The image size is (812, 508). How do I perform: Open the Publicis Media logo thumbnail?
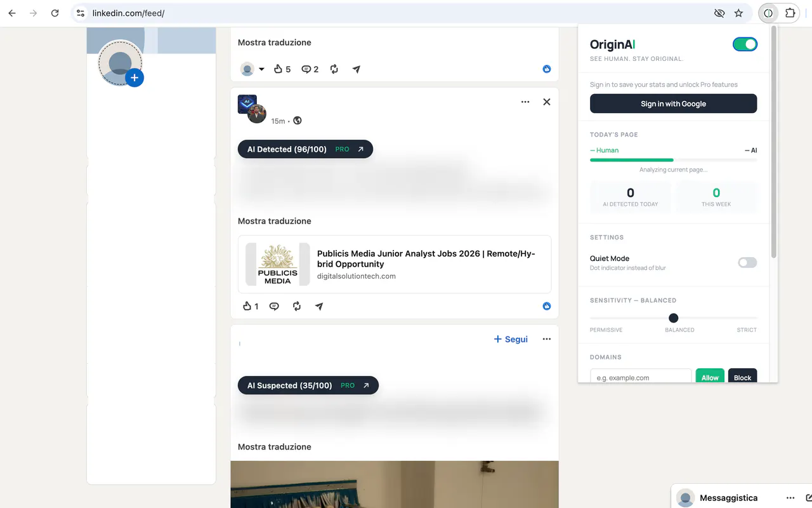tap(278, 264)
